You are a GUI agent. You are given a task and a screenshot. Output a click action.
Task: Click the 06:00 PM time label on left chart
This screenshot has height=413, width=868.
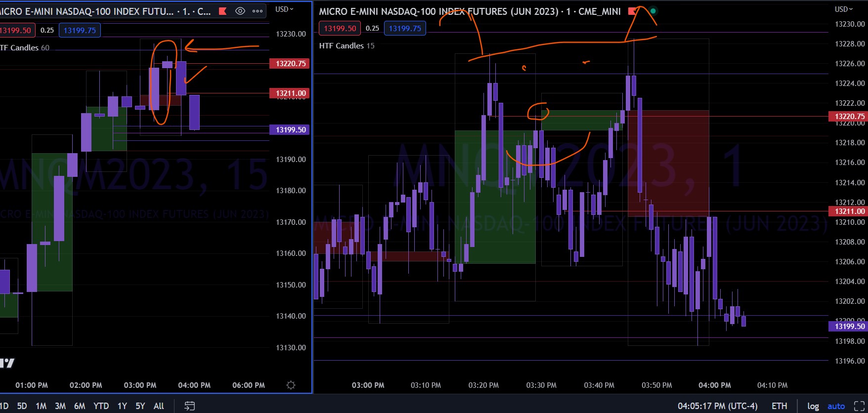249,385
